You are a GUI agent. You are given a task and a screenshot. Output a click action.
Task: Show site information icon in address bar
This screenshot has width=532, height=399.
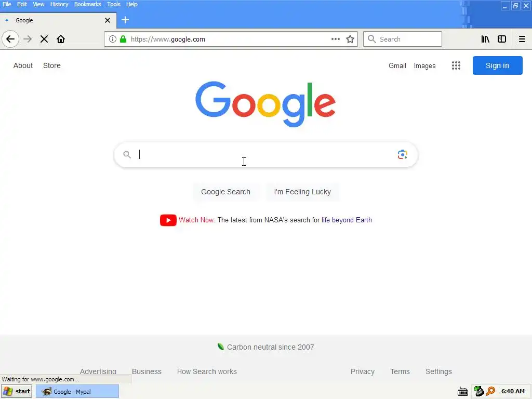(113, 39)
